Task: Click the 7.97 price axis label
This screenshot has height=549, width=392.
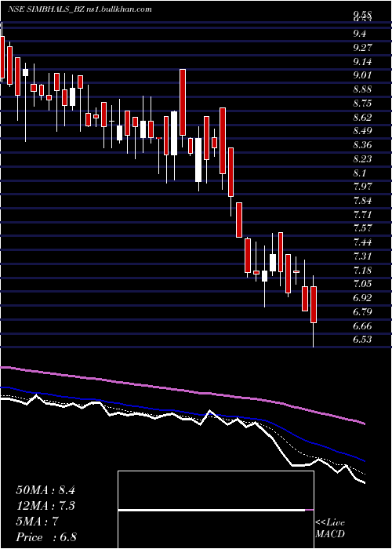Action: coord(362,187)
